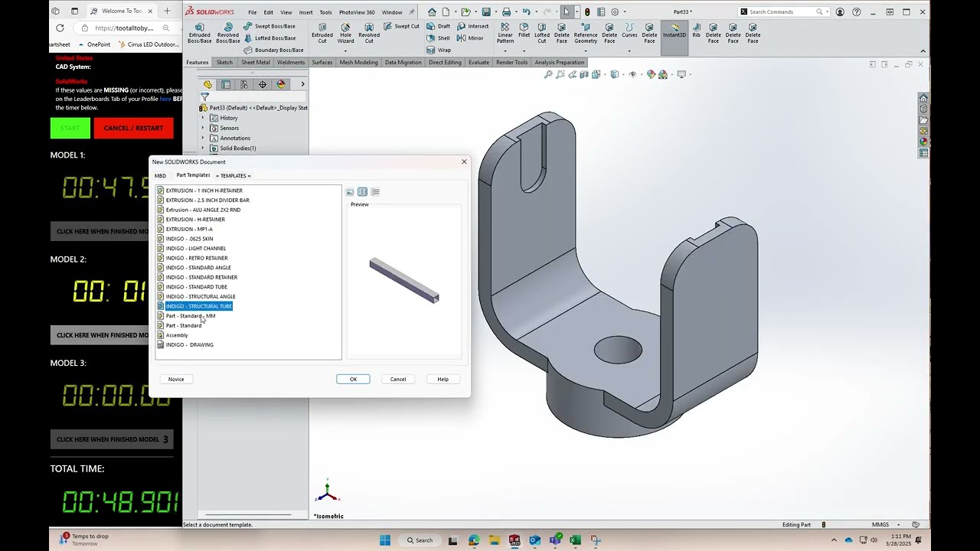Select the Assembly template
Image resolution: width=980 pixels, height=551 pixels.
tap(172, 335)
